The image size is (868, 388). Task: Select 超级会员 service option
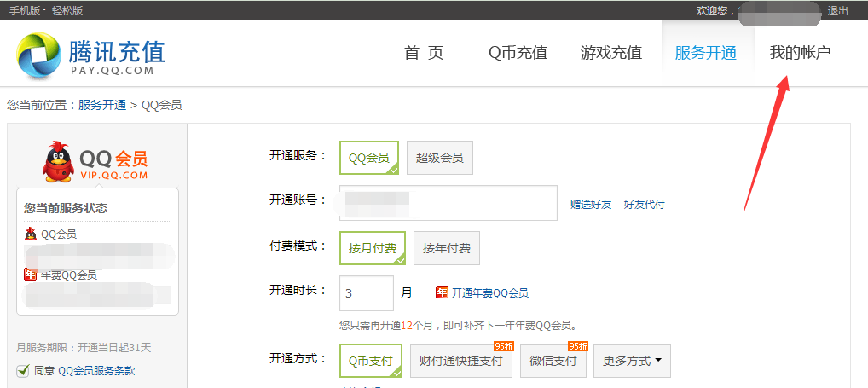(439, 158)
